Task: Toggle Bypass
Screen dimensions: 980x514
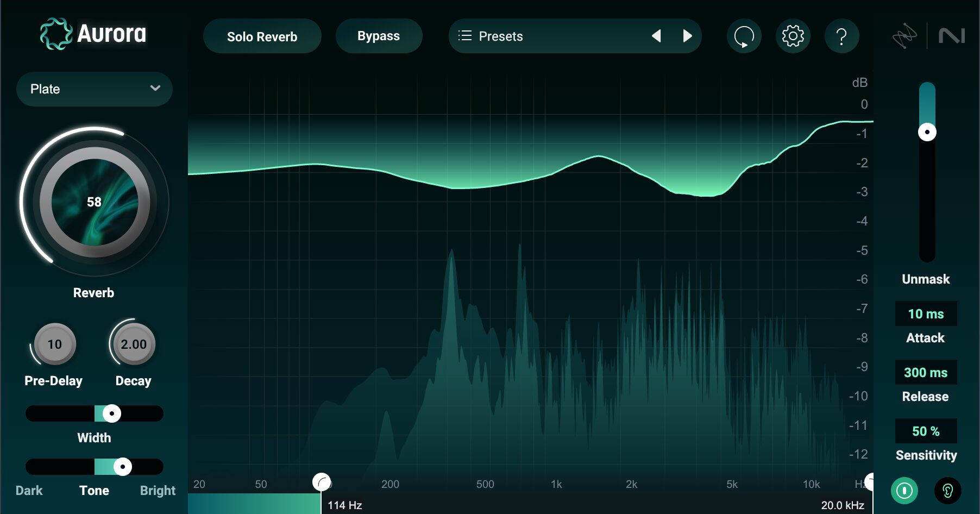Action: [379, 36]
